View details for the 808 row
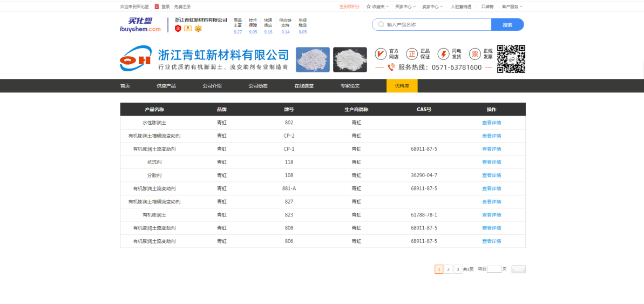 (492, 227)
